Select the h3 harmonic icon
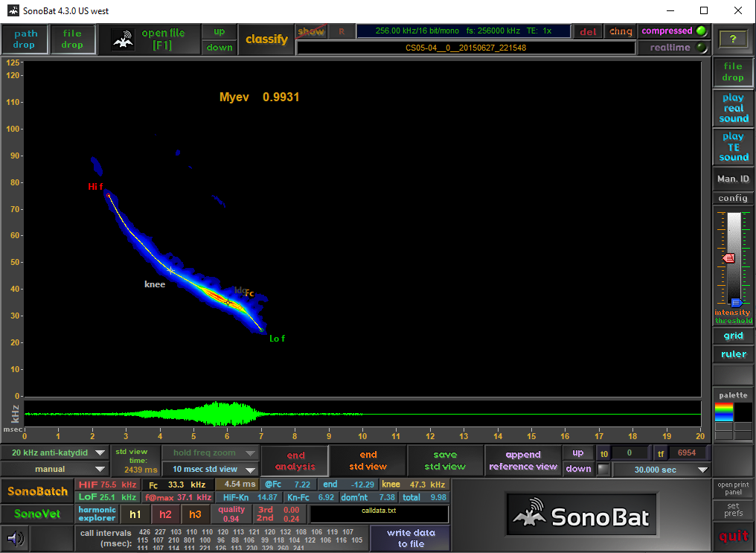The image size is (756, 553). pos(195,514)
